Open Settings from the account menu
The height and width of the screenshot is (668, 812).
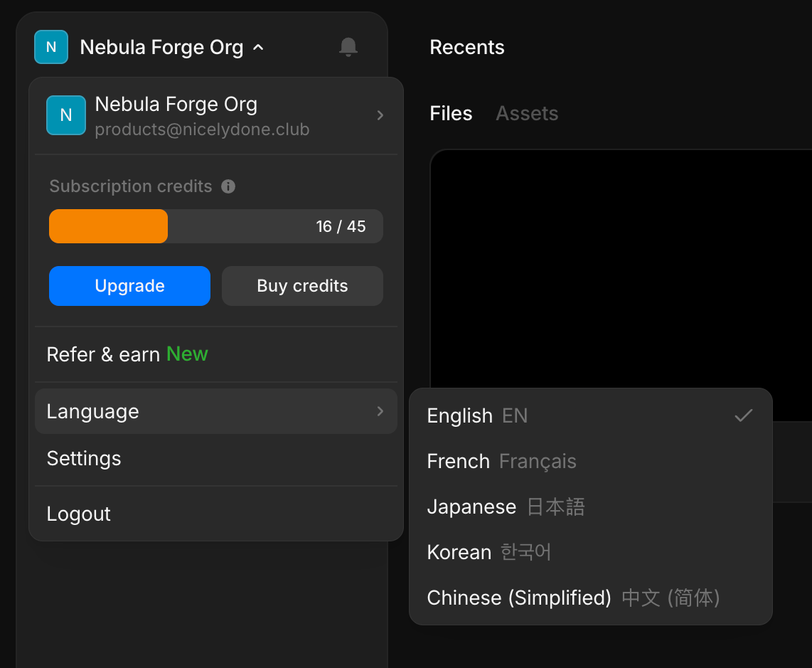84,459
